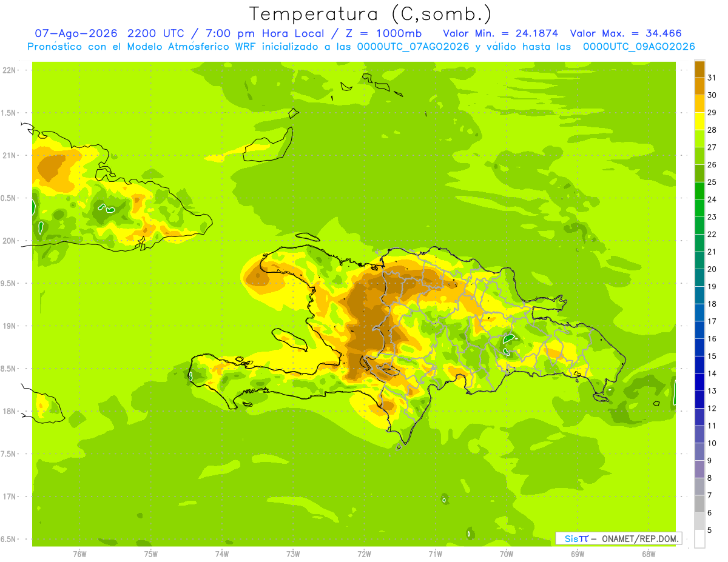Screen dimensions: 728x562
Task: Pick the purple swatch between 9 and 10
Action: (699, 452)
